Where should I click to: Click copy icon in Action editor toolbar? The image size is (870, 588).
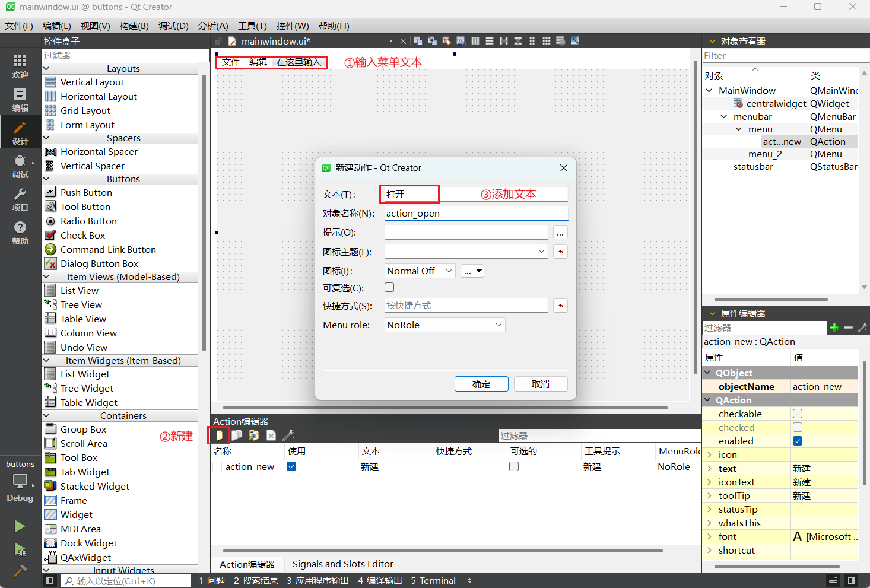236,436
